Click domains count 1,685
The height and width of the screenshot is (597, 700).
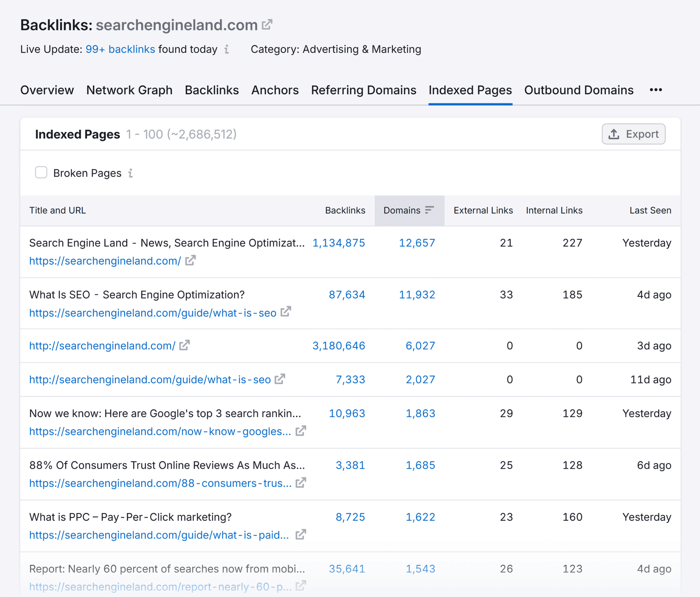[x=420, y=465]
